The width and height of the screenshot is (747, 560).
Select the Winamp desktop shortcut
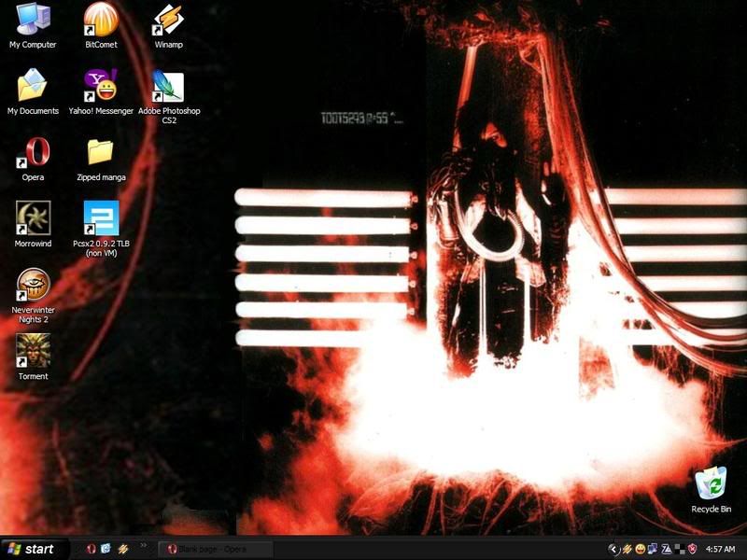169,26
